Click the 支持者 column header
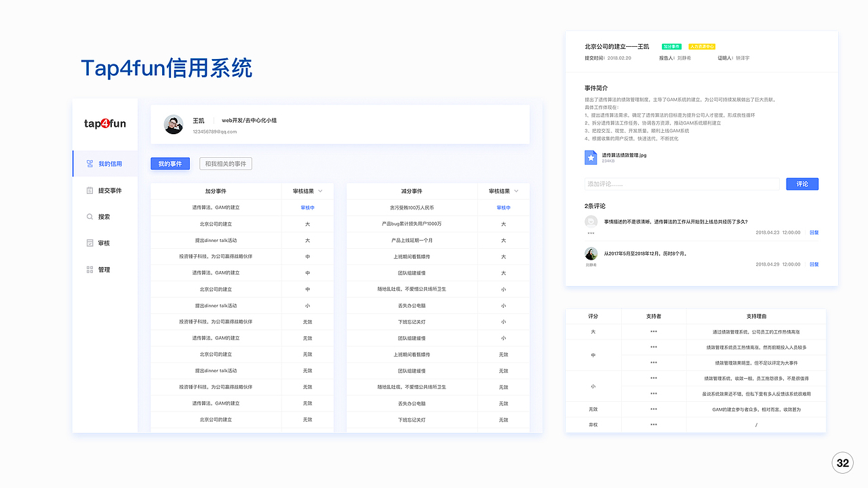 [x=654, y=317]
